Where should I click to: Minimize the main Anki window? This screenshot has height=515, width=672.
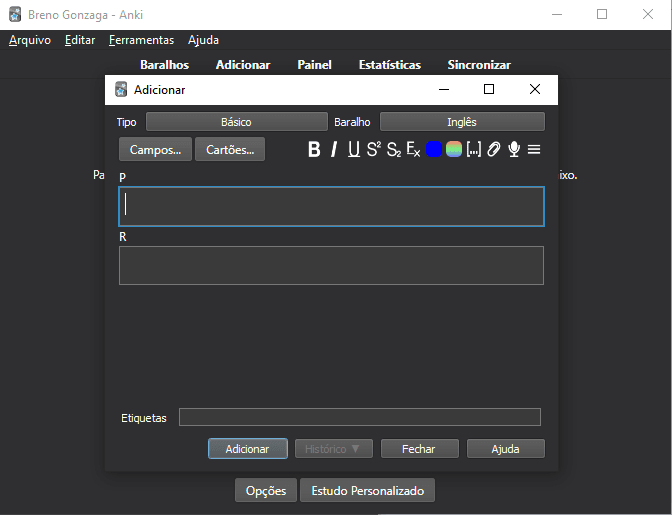pos(557,14)
